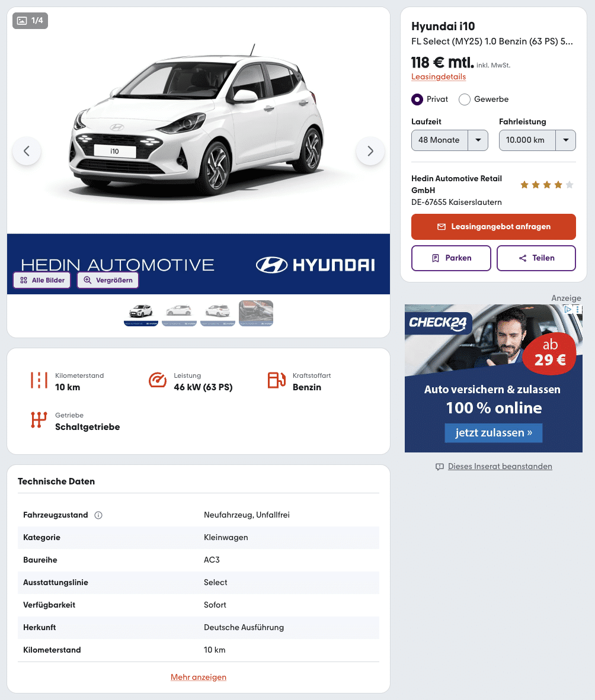Park this listing with Parken button
595x700 pixels.
click(451, 258)
